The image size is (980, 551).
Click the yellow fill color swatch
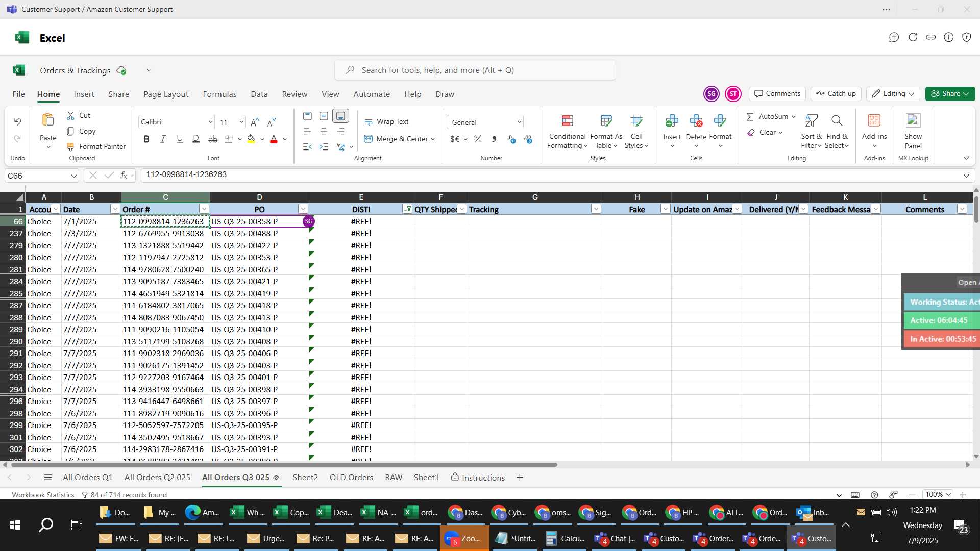251,139
